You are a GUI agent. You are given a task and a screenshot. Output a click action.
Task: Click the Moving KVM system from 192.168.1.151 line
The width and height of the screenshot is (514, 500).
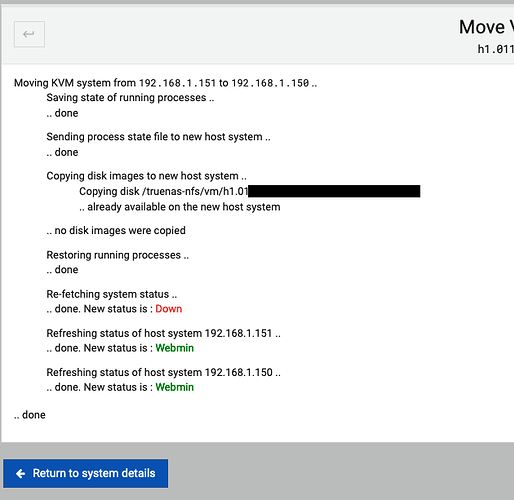pos(165,83)
